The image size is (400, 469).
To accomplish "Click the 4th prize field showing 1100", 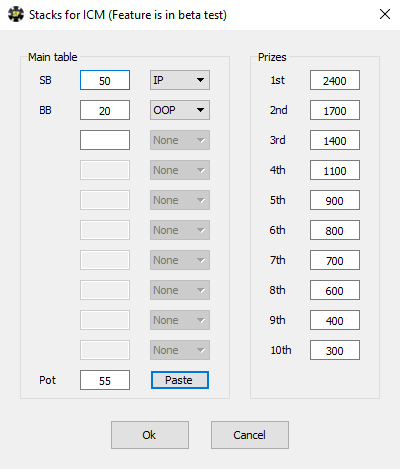I will tap(335, 170).
